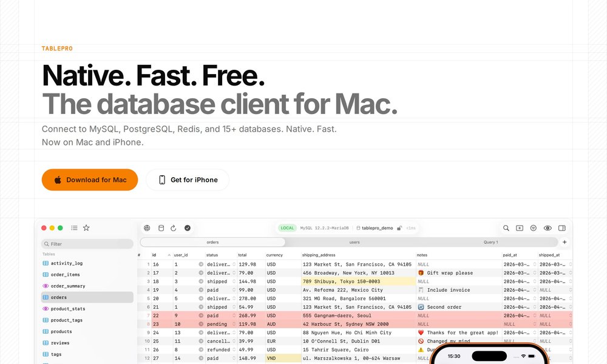Click the sort arrow in id column header
Viewport: 607px width, 364px height.
point(169,255)
